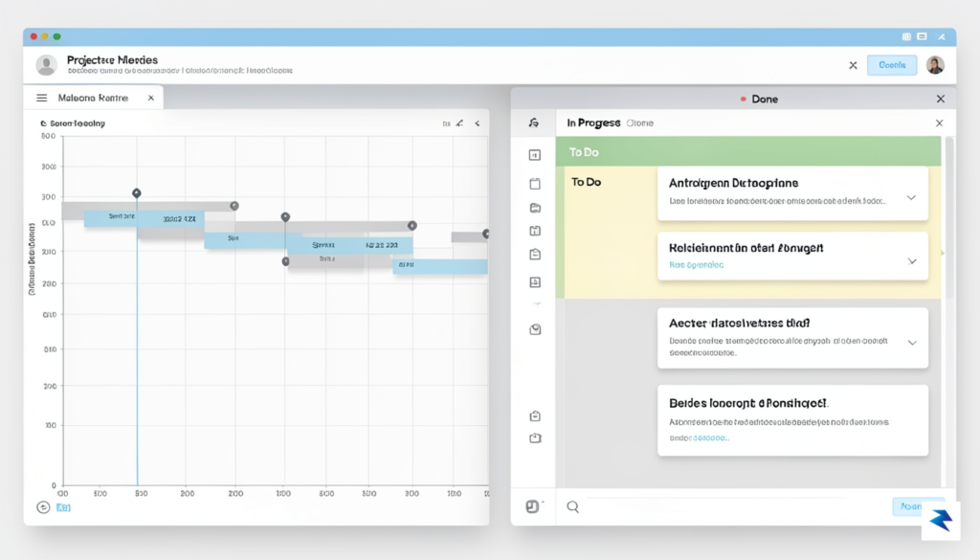Image resolution: width=980 pixels, height=560 pixels.
Task: Switch to the In Progess tab
Action: [593, 123]
